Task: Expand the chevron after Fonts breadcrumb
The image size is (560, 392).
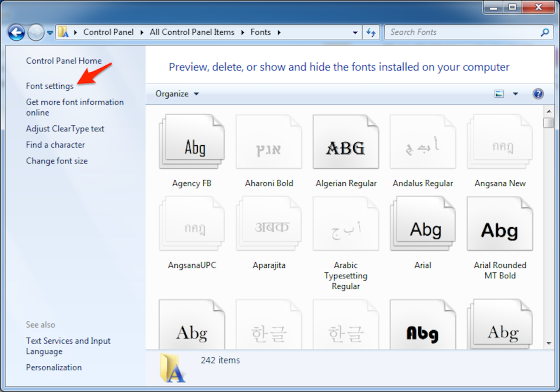Action: point(279,33)
